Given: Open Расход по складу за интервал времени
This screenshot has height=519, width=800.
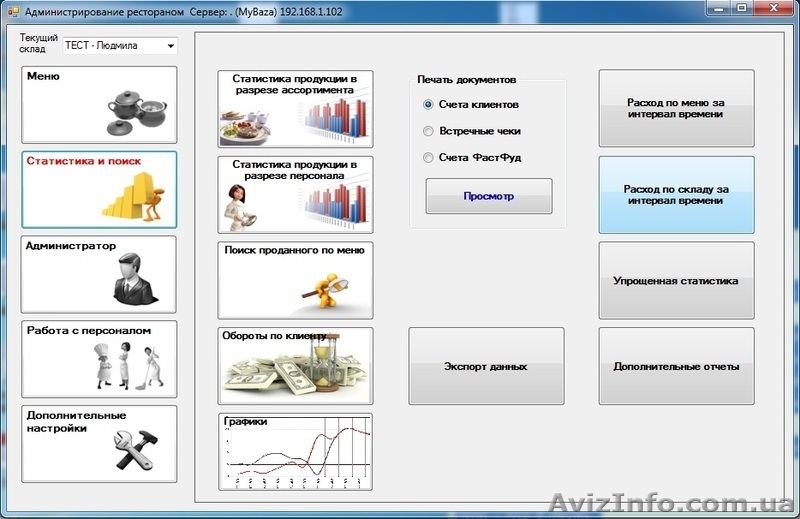Looking at the screenshot, I should (676, 195).
